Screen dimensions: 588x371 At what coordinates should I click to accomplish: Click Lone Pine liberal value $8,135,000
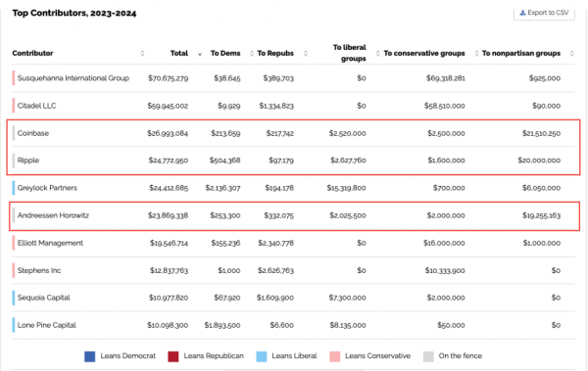348,325
